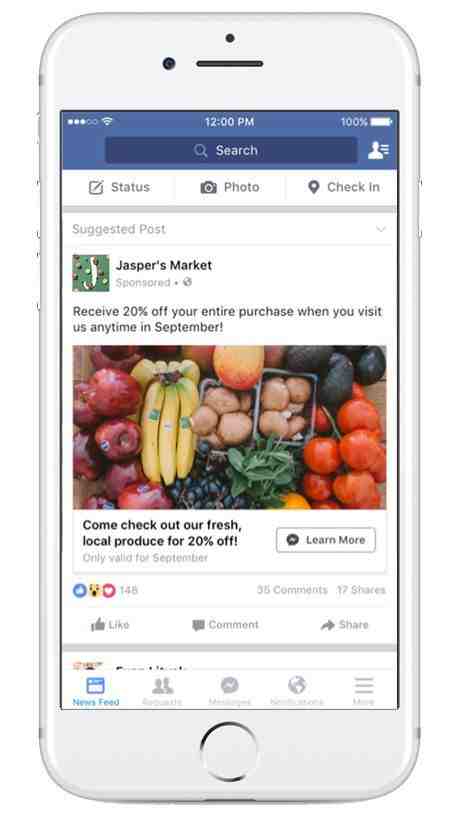Switch to the News Feed tab
This screenshot has width=458, height=814.
(x=96, y=691)
